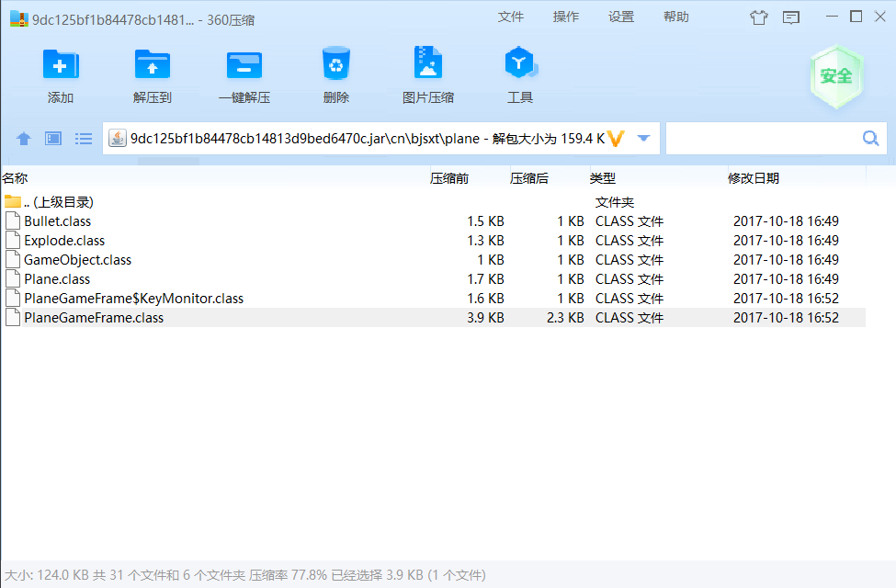The image size is (896, 588).
Task: Click the archive path address field
Action: (367, 139)
